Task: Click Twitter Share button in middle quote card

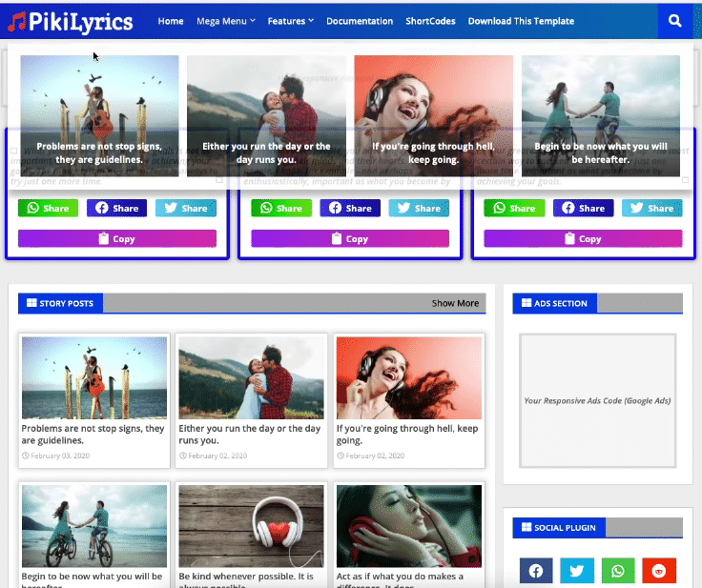Action: click(419, 208)
